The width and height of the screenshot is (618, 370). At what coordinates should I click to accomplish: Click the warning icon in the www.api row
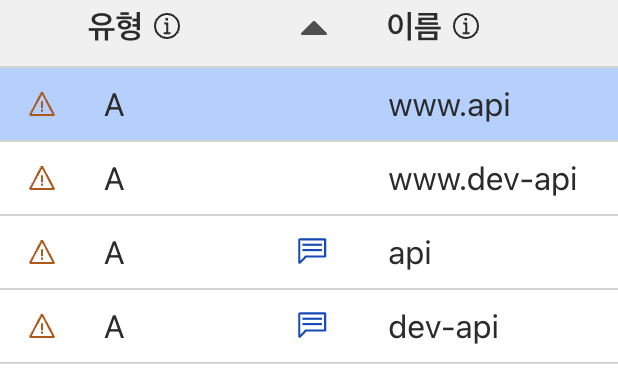point(42,104)
